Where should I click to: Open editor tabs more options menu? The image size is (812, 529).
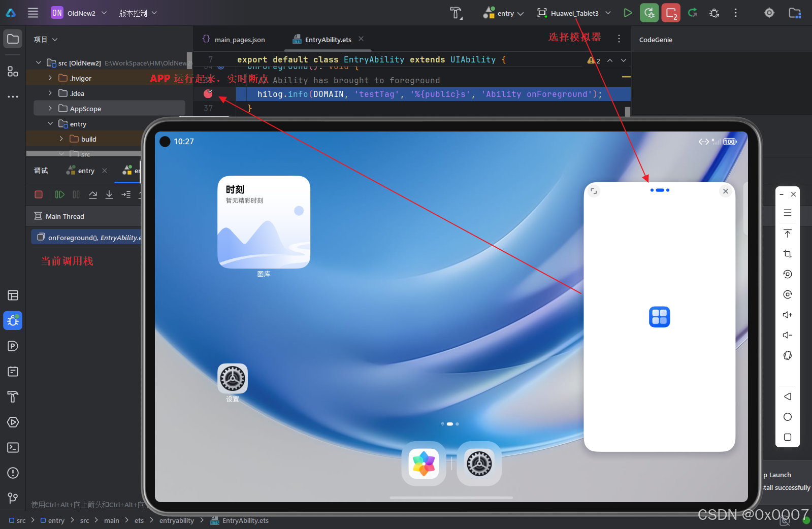[x=619, y=39]
